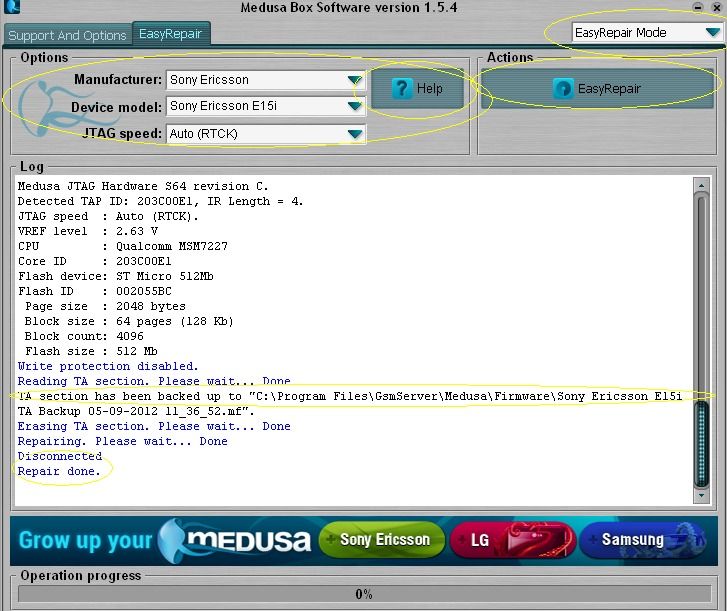Click the LG banner button

[512, 540]
